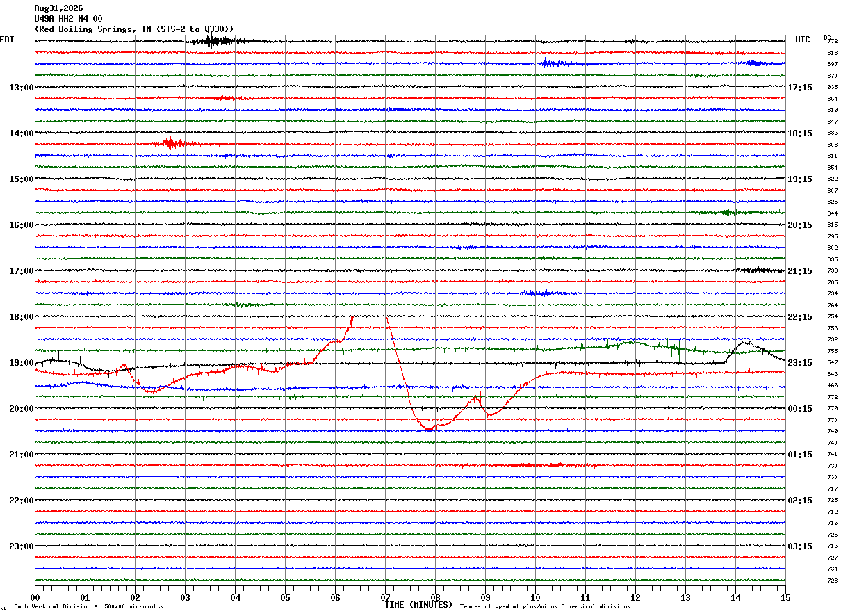
Task: Click the Traces clipped at plus/minus footer note
Action: [x=545, y=607]
